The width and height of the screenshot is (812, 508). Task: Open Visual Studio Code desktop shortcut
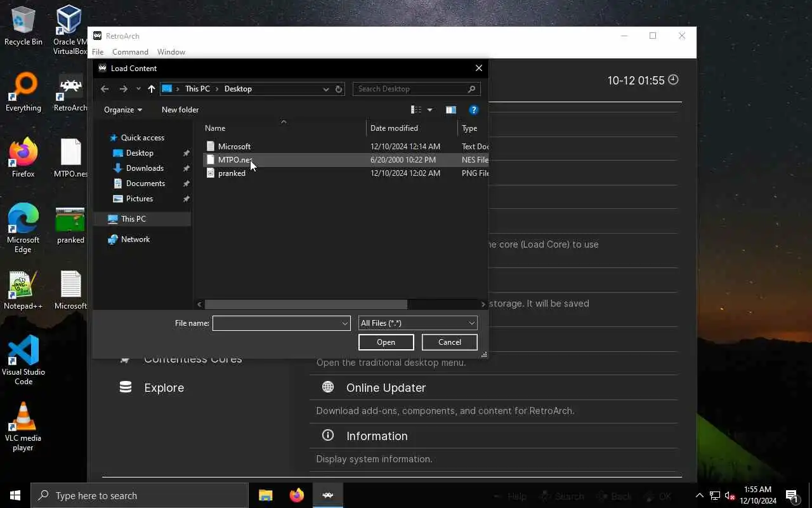point(23,360)
